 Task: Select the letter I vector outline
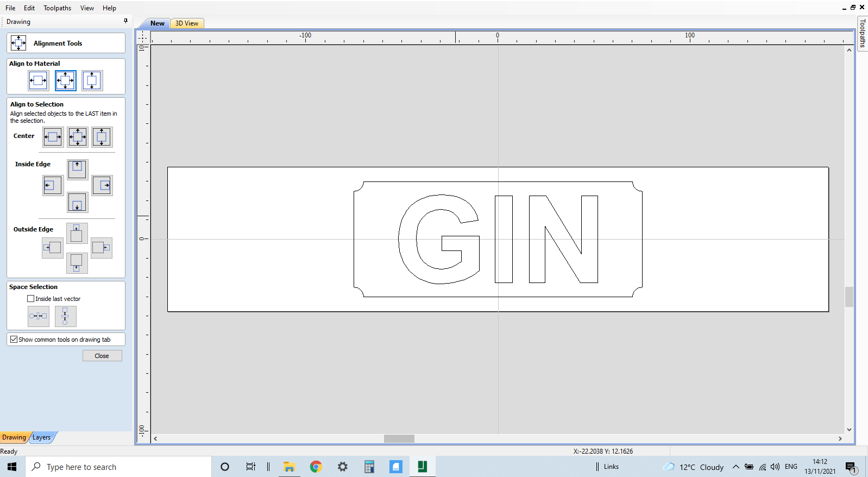pyautogui.click(x=504, y=239)
